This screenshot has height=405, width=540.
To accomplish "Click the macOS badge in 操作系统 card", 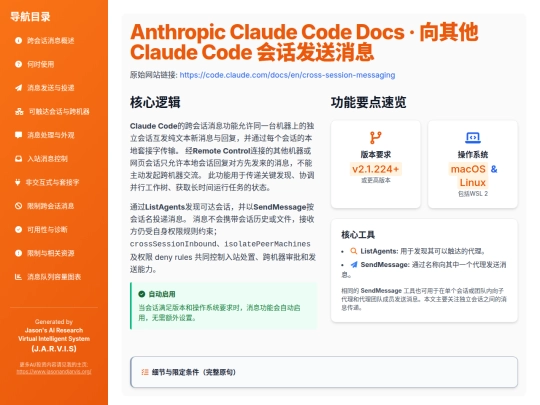I will pyautogui.click(x=468, y=169).
